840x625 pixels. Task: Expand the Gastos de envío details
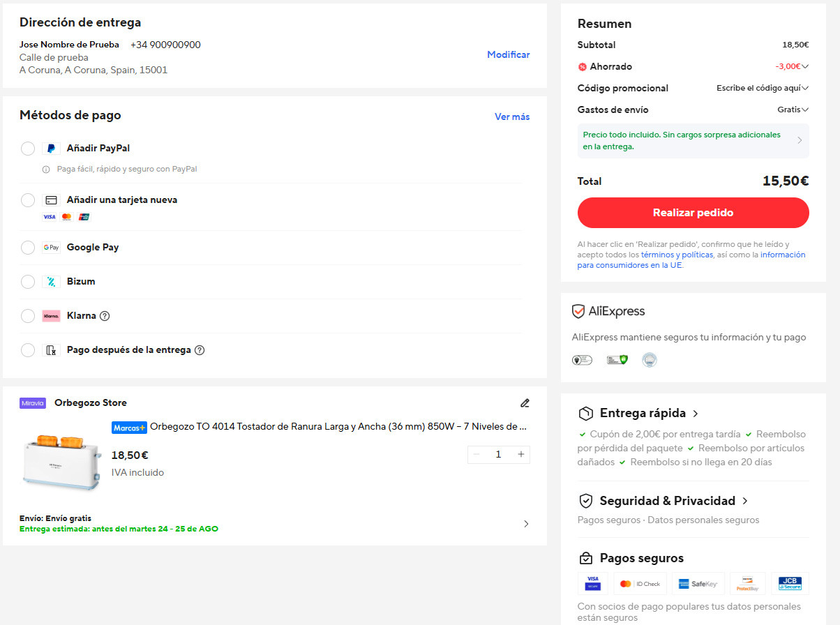[805, 110]
